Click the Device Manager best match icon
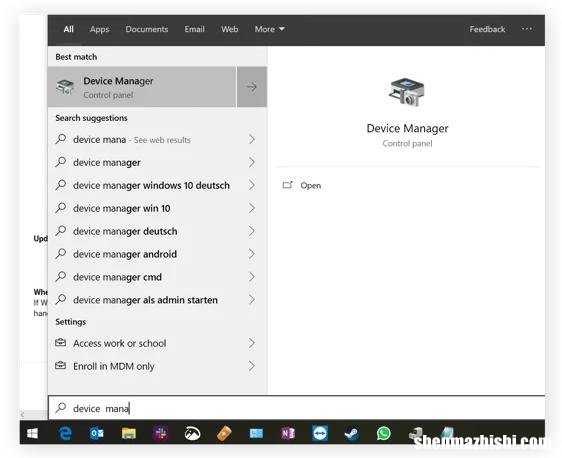 (65, 87)
